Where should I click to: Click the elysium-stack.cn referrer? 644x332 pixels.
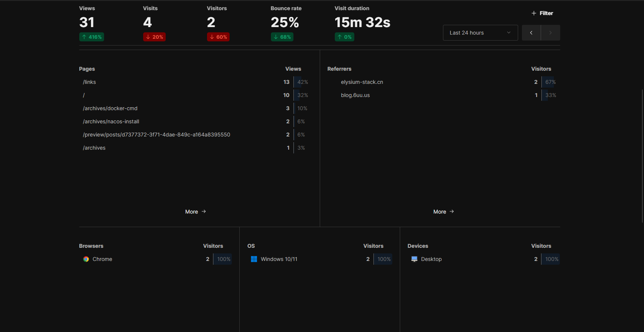(362, 82)
